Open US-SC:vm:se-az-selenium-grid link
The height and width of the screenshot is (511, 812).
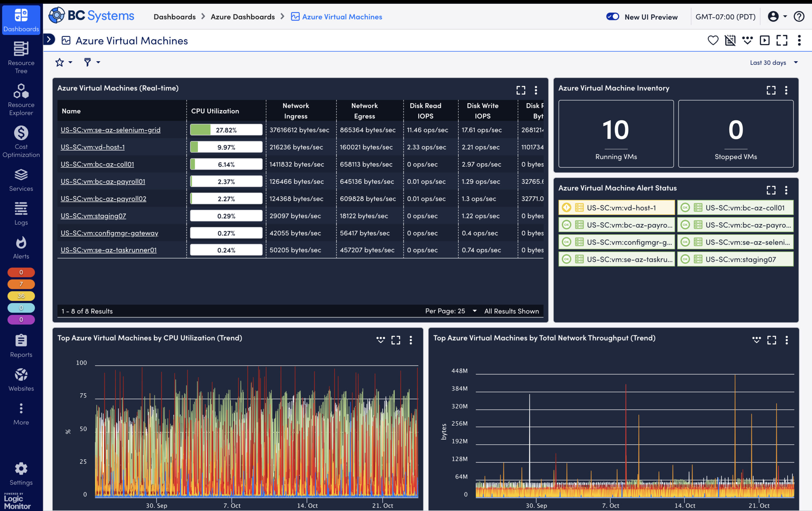point(110,129)
